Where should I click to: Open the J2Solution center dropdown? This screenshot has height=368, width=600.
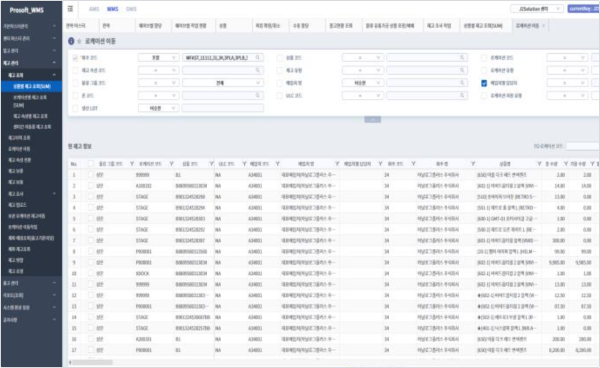click(x=536, y=9)
